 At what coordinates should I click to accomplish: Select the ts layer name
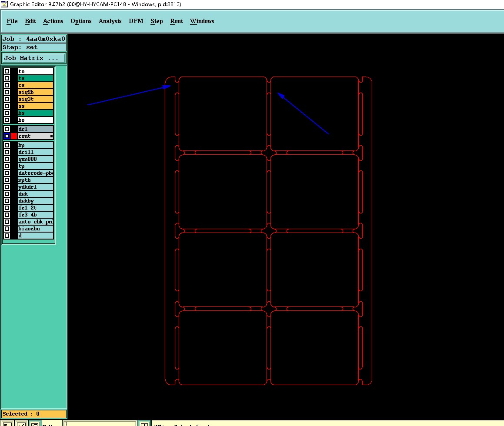click(x=35, y=78)
